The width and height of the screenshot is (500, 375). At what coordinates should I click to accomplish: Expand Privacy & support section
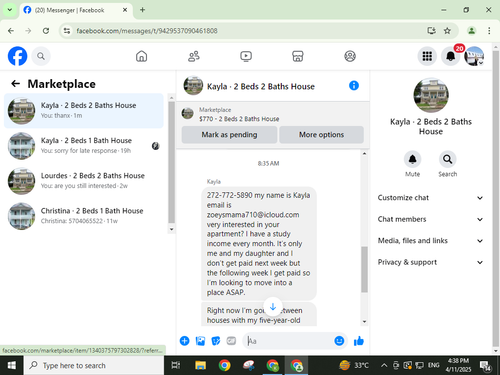point(430,262)
